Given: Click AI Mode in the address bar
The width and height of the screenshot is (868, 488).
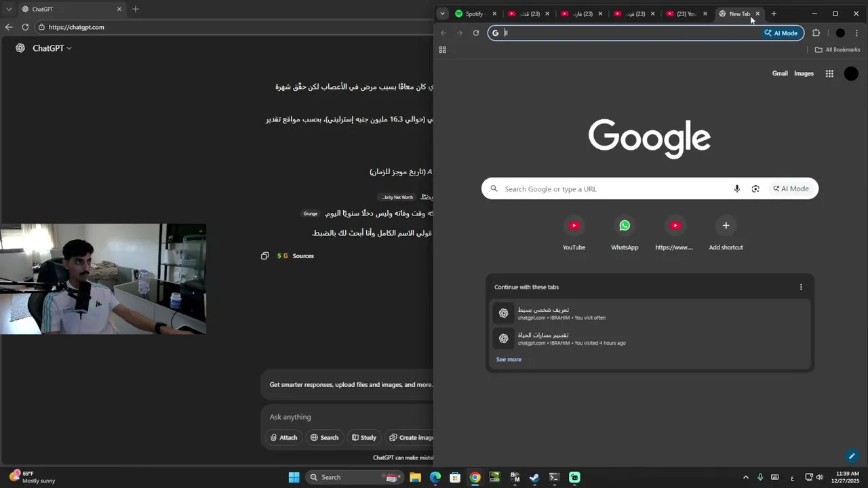Looking at the screenshot, I should pos(781,33).
